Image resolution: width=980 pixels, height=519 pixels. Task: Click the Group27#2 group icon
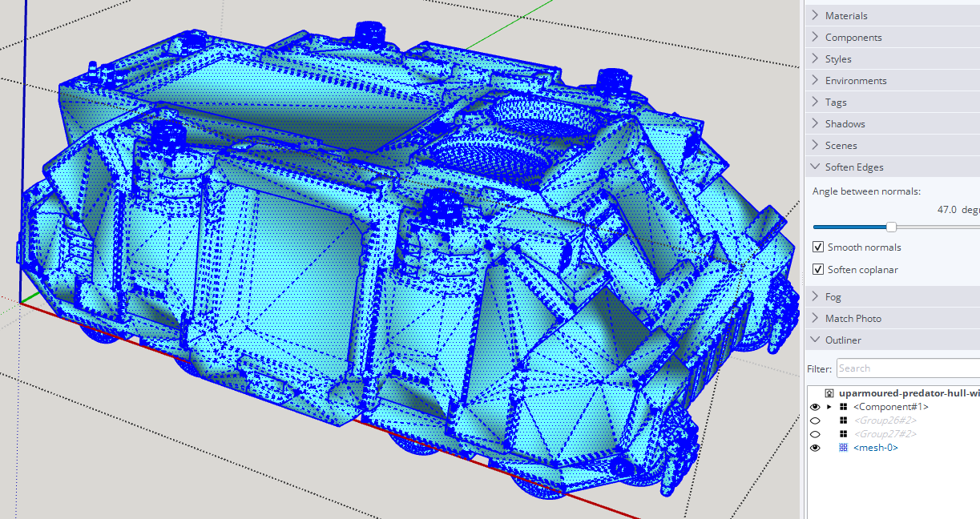tap(843, 434)
